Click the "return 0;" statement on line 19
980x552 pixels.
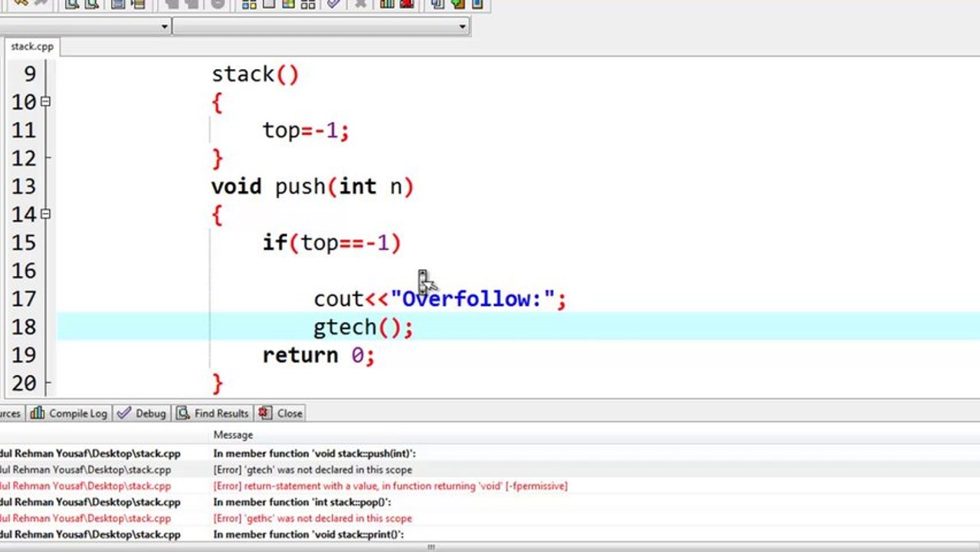click(x=319, y=356)
